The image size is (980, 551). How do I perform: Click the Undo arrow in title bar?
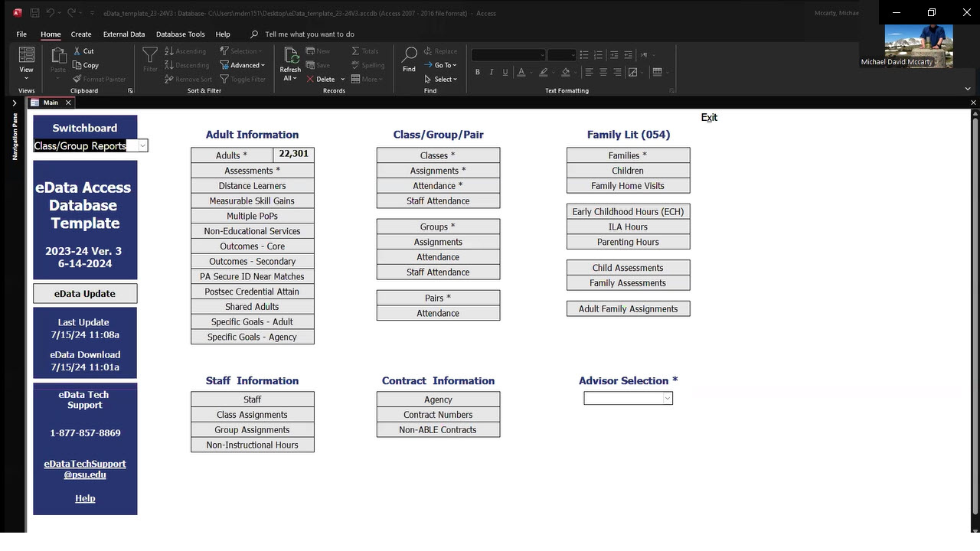coord(50,13)
